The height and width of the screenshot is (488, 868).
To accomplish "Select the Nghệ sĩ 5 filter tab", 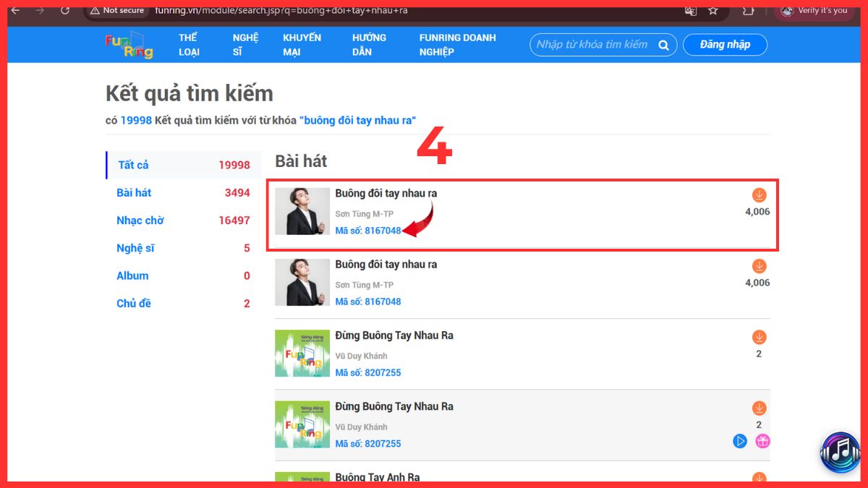I will tap(184, 248).
